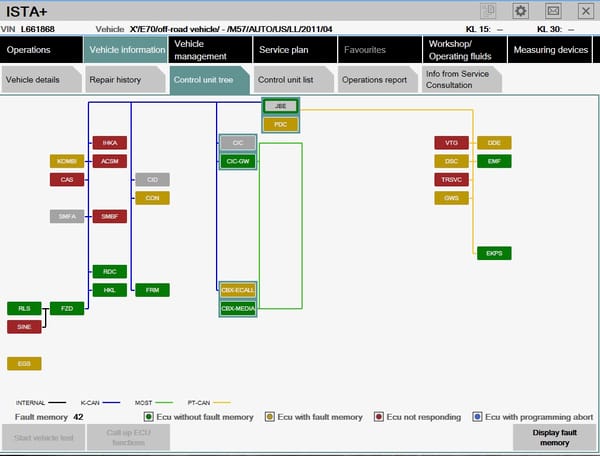Select the SMBF control unit node
Image resolution: width=600 pixels, height=456 pixels.
[x=110, y=216]
